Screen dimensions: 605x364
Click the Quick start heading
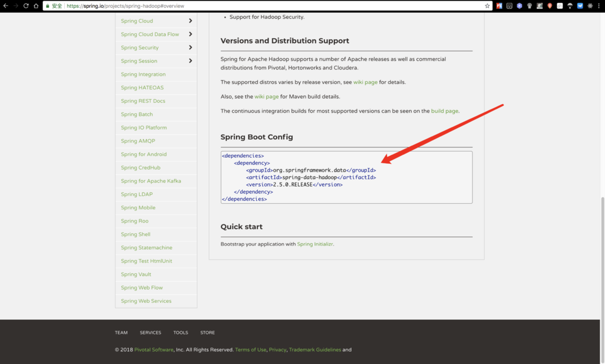(241, 227)
